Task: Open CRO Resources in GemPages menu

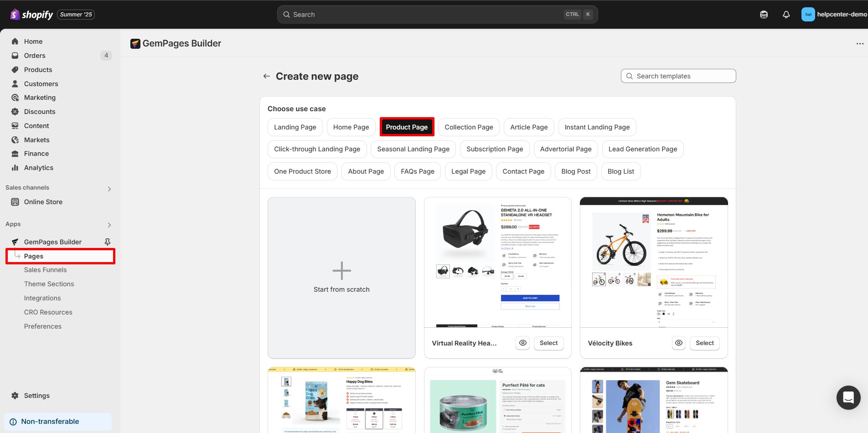Action: 48,312
